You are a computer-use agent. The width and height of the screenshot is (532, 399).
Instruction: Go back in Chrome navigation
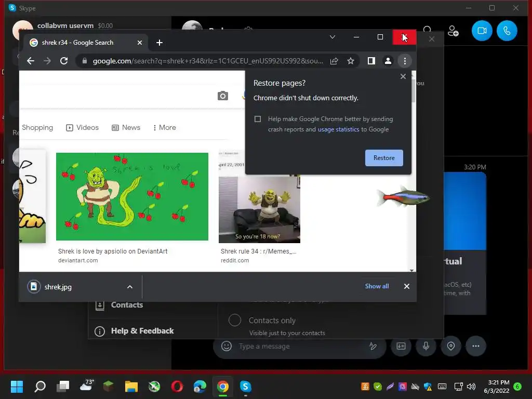click(31, 61)
